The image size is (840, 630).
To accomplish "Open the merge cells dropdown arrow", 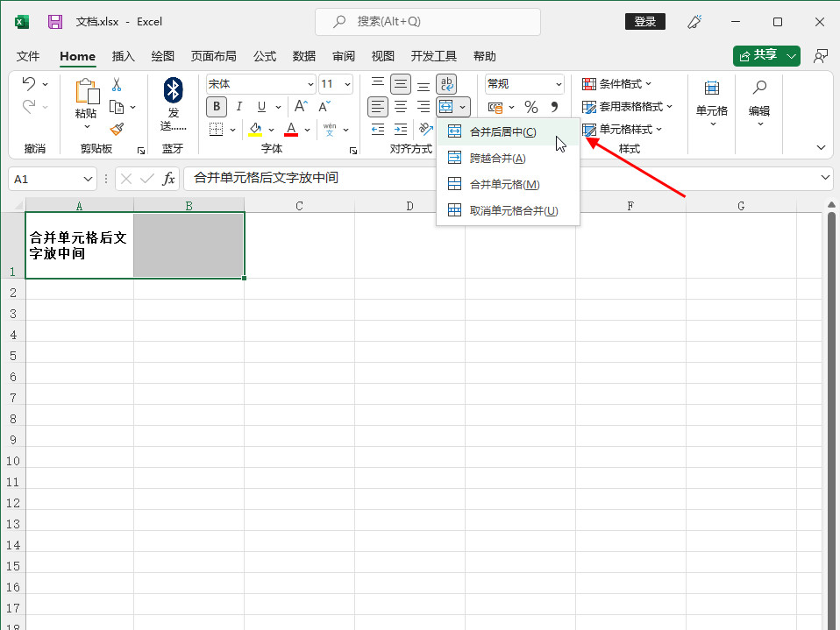I will (x=462, y=107).
